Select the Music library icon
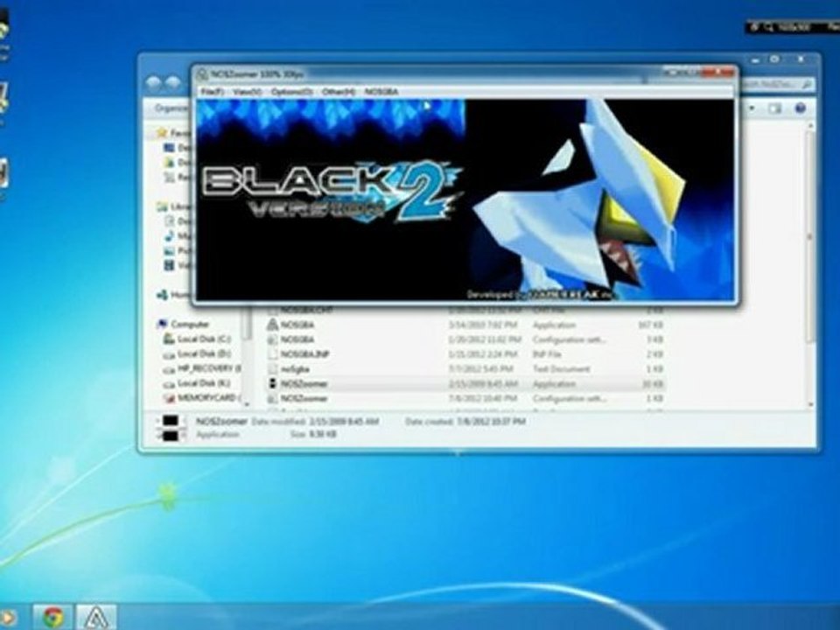Viewport: 840px width, 630px height. (169, 235)
